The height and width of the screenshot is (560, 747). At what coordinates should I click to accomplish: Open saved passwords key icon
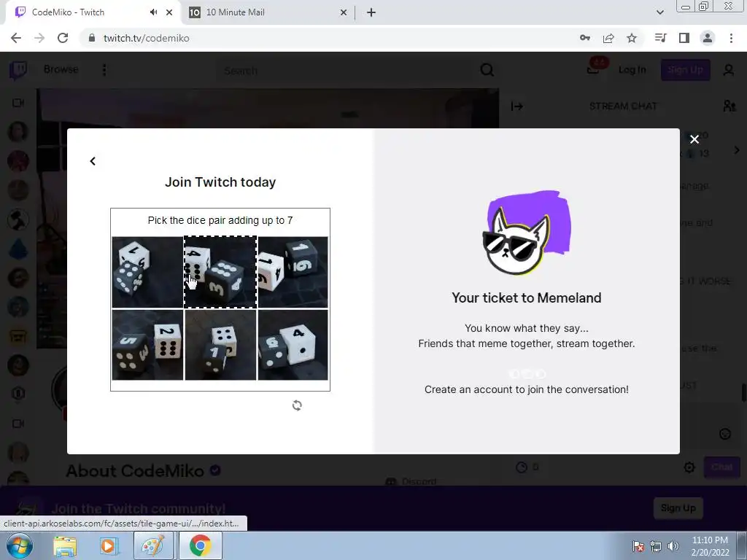point(585,38)
